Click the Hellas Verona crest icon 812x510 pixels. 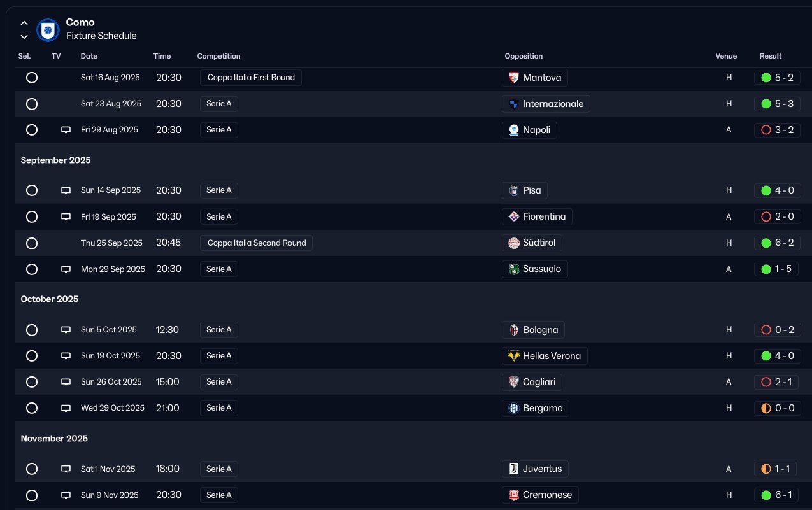514,356
